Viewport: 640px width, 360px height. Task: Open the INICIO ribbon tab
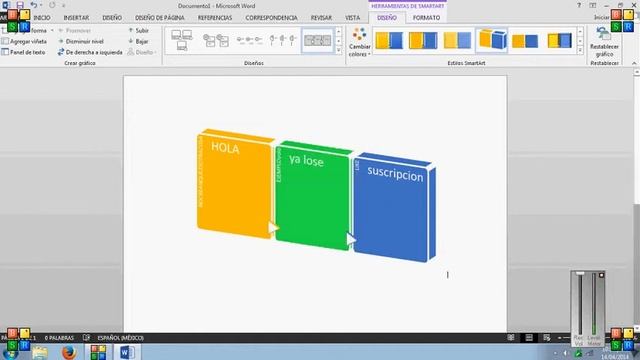pyautogui.click(x=42, y=18)
